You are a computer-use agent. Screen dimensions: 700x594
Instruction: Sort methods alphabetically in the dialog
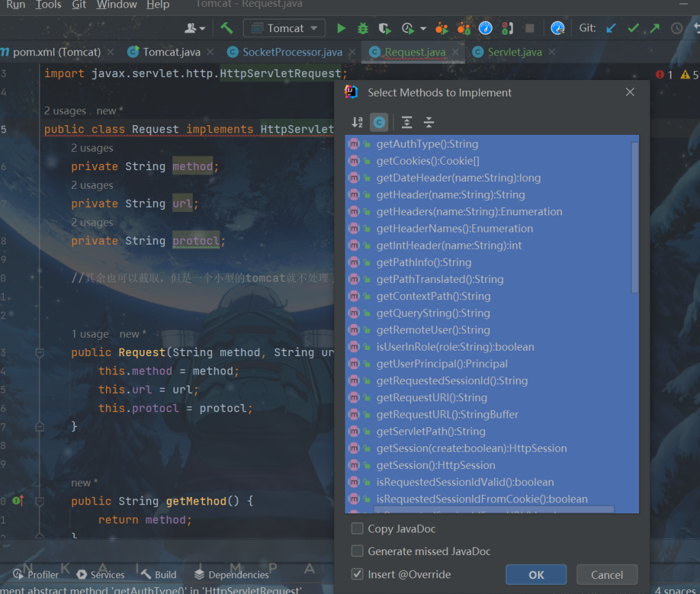pyautogui.click(x=358, y=122)
